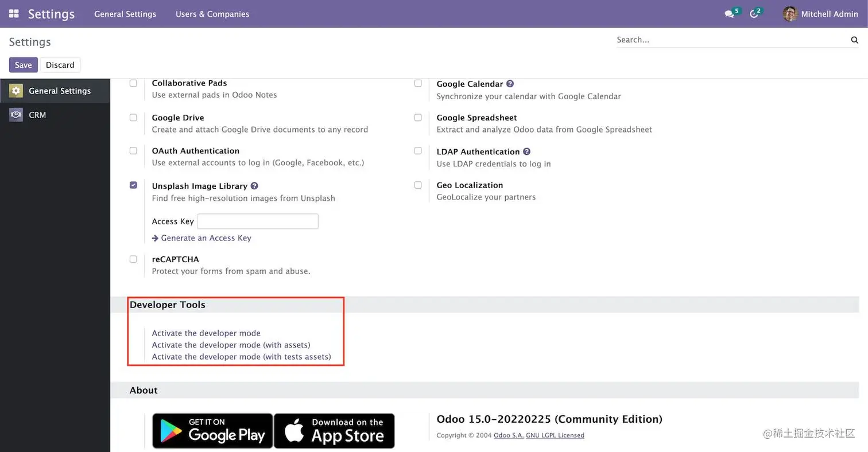Open the conversations messaging icon
The height and width of the screenshot is (452, 868).
click(x=729, y=14)
